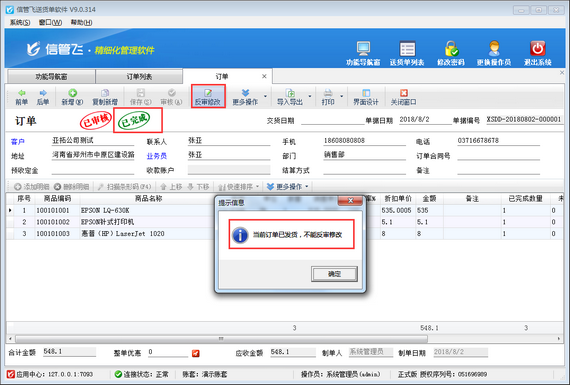Click the 更换操作员 user icon
This screenshot has height=385, width=570.
coord(494,49)
